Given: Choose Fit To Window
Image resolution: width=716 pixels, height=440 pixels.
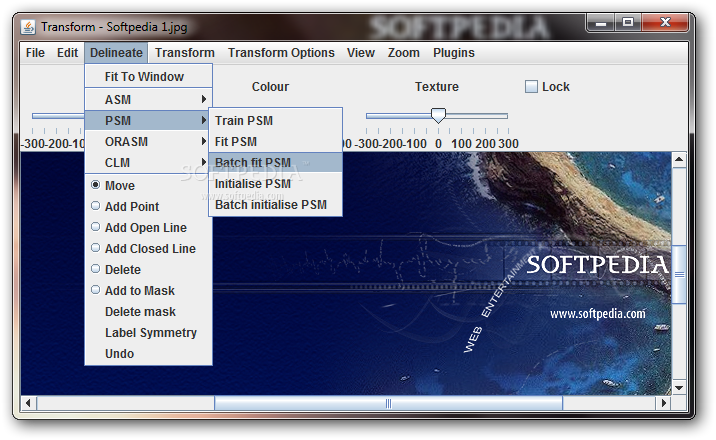Looking at the screenshot, I should (x=148, y=77).
